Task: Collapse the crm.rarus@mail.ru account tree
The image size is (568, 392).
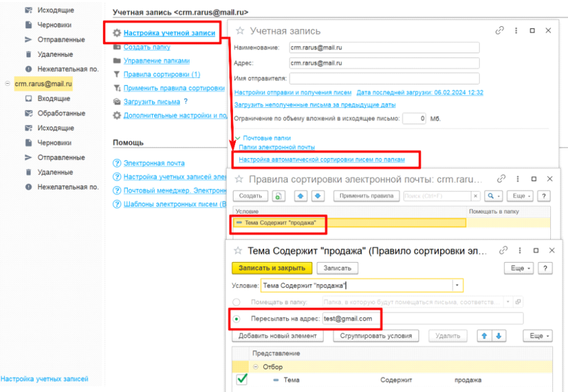Action: [x=7, y=84]
